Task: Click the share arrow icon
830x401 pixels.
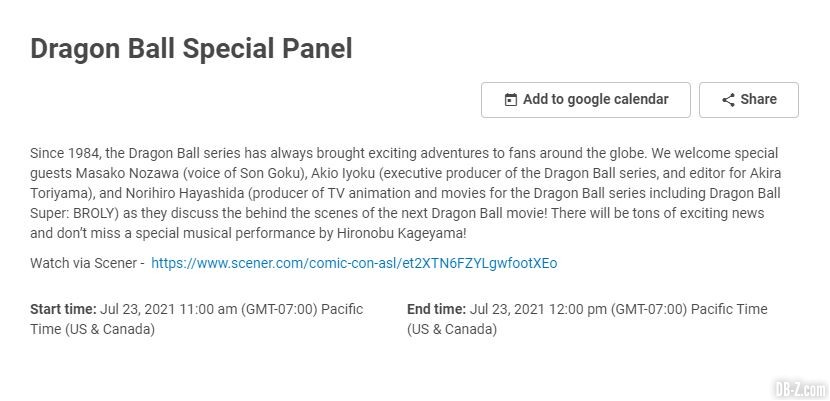Action: [x=728, y=100]
